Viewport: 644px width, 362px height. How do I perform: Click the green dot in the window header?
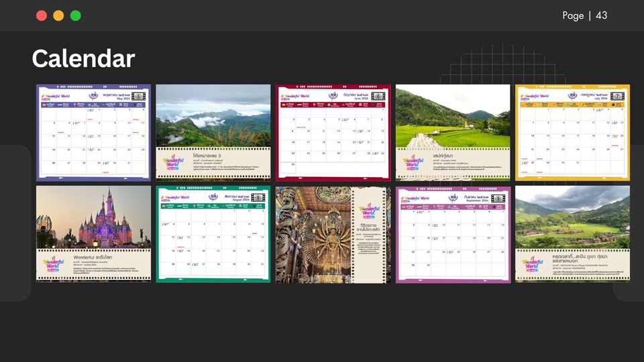click(x=76, y=15)
